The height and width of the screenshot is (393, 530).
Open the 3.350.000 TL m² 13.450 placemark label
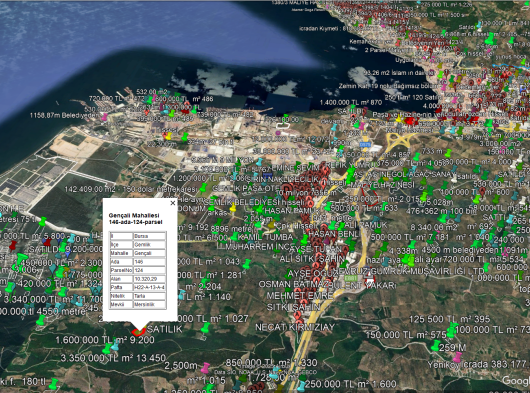tap(113, 358)
